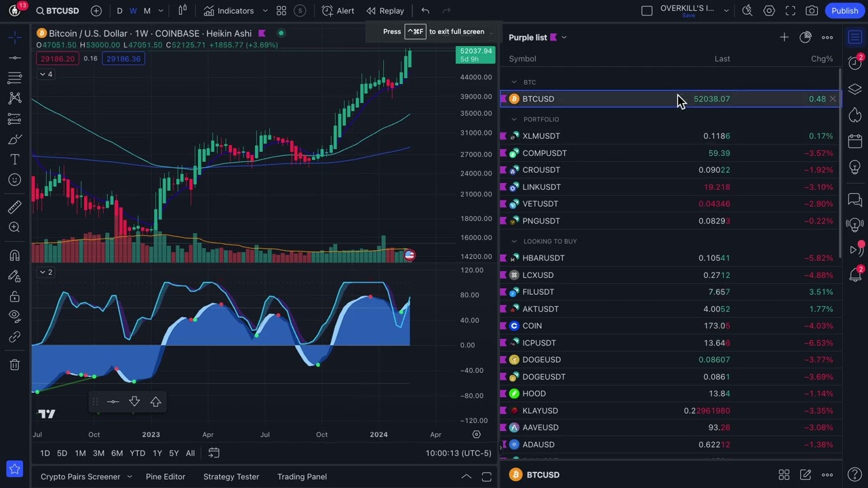Collapse the PORTFOLIO watchlist section

click(x=514, y=119)
